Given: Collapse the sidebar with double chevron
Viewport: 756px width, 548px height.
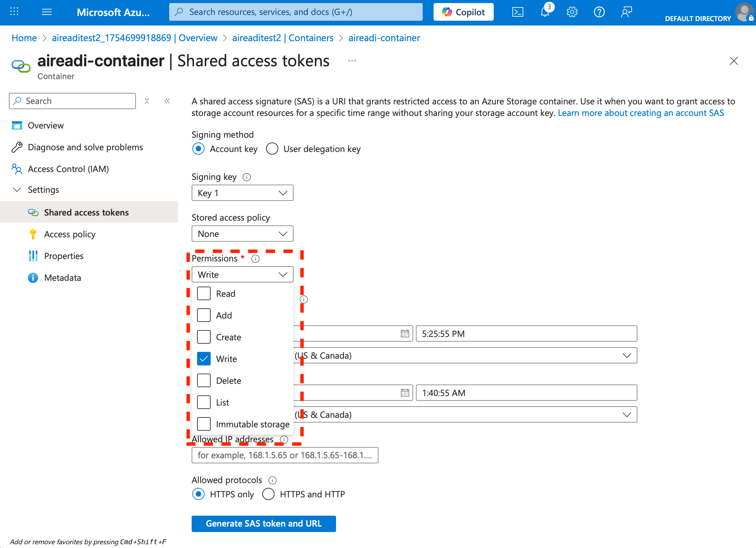Looking at the screenshot, I should tap(167, 101).
